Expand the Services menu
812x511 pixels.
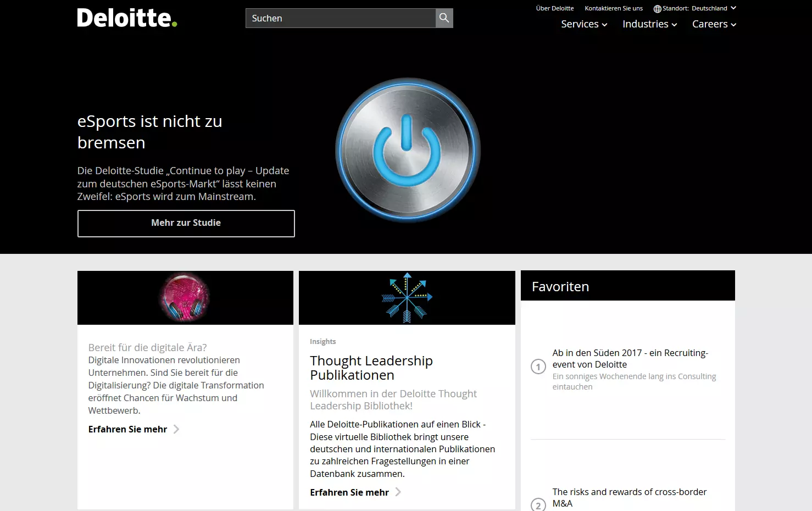583,24
